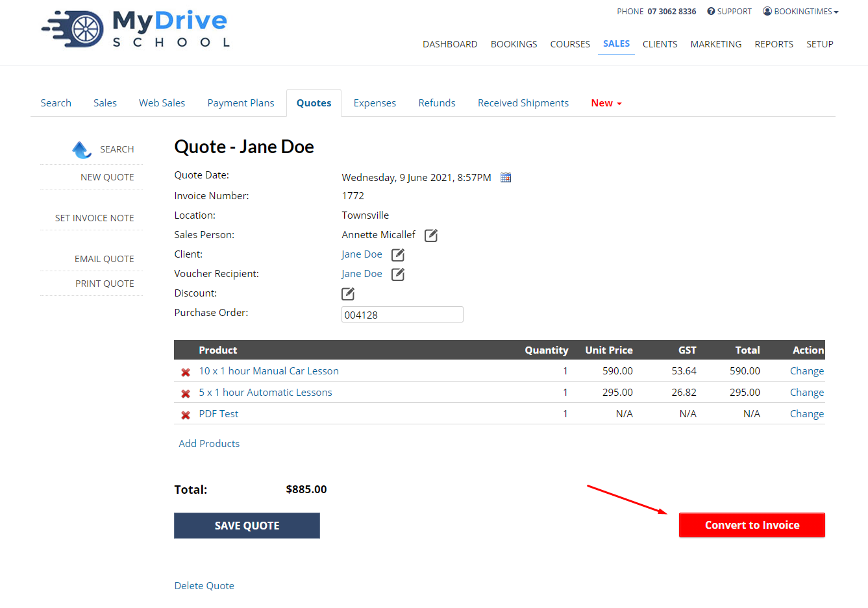
Task: Click Change for the Automatic Lessons row
Action: [807, 393]
